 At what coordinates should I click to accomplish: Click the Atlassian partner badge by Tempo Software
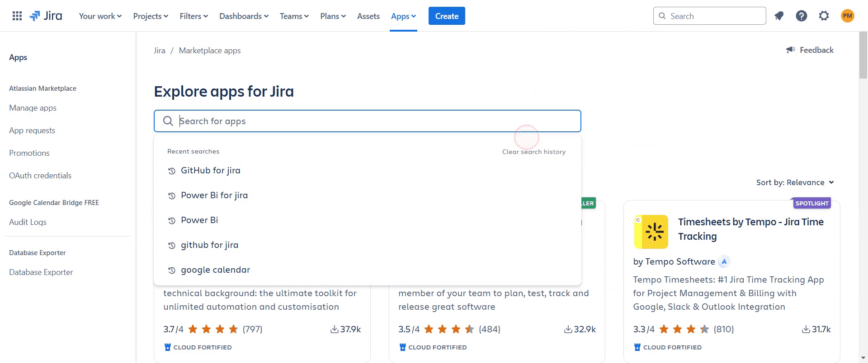click(724, 261)
